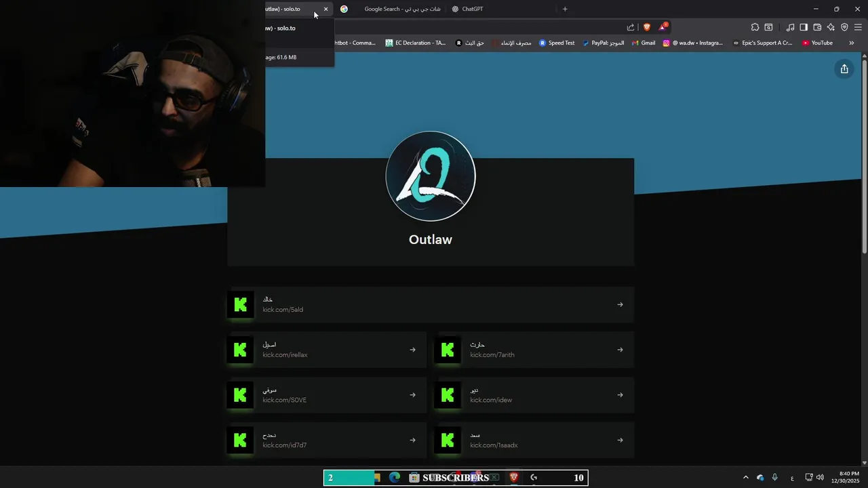Open the kick.com/1saadx link

click(534, 441)
